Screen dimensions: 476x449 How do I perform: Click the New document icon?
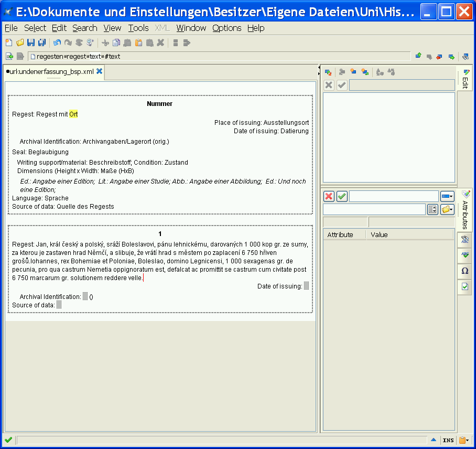click(x=9, y=43)
